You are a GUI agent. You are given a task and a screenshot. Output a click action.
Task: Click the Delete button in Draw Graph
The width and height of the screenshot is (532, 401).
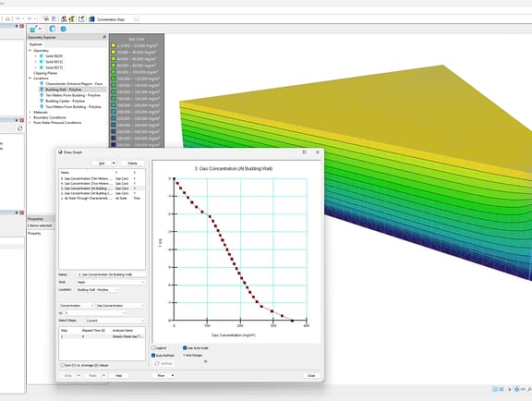point(132,164)
